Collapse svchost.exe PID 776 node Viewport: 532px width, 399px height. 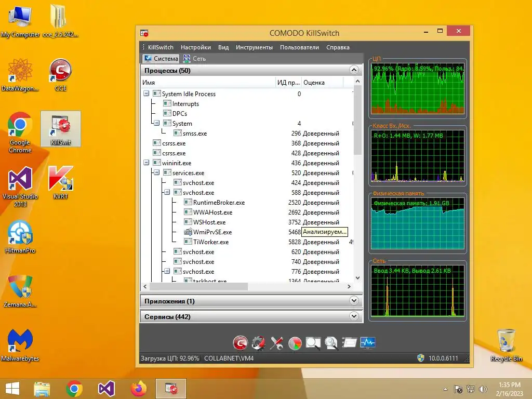tap(167, 271)
